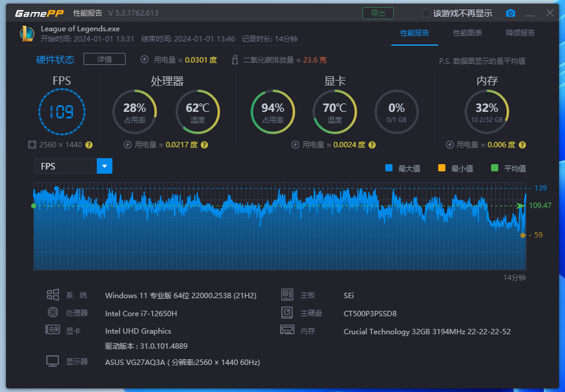
Task: Open the FPS metric dropdown arrow
Action: [105, 166]
